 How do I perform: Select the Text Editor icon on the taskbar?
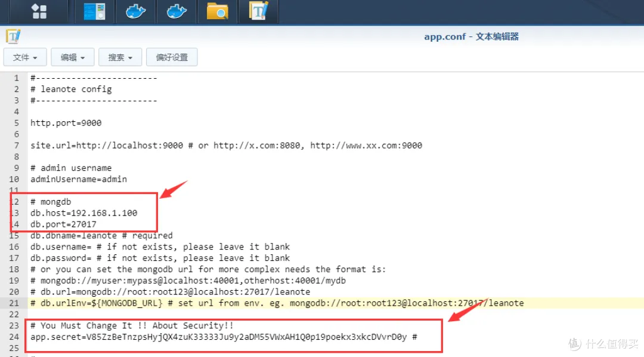tap(258, 11)
